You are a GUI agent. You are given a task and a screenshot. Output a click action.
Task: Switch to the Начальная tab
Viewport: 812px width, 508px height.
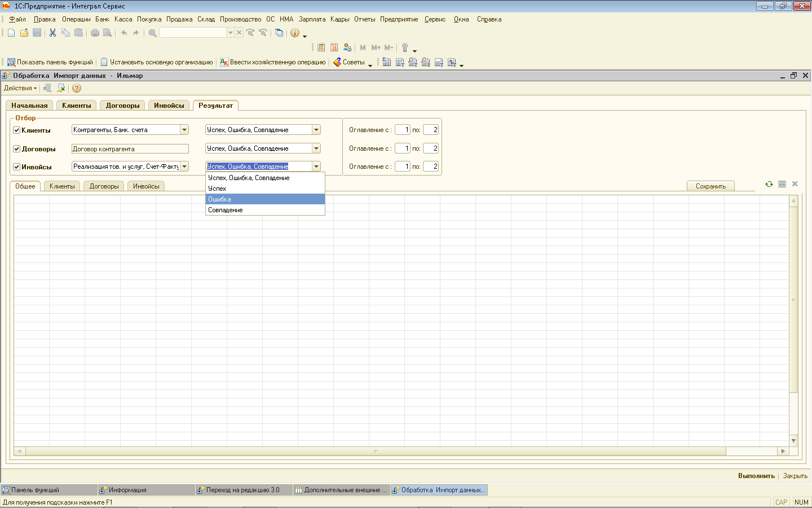click(29, 106)
